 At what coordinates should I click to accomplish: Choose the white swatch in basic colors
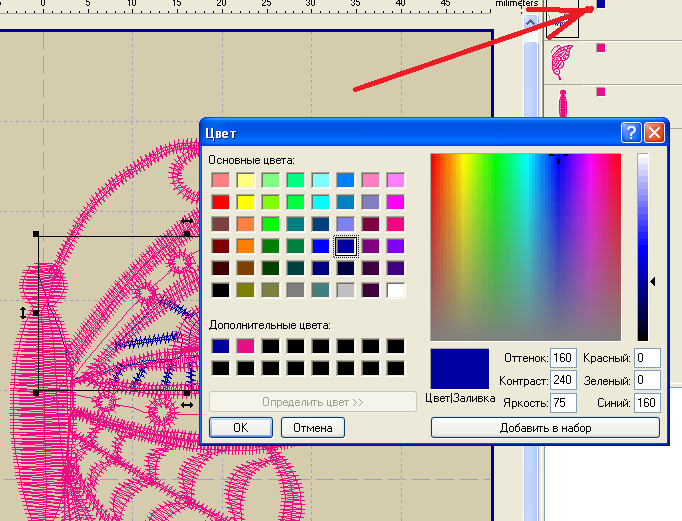pos(396,290)
